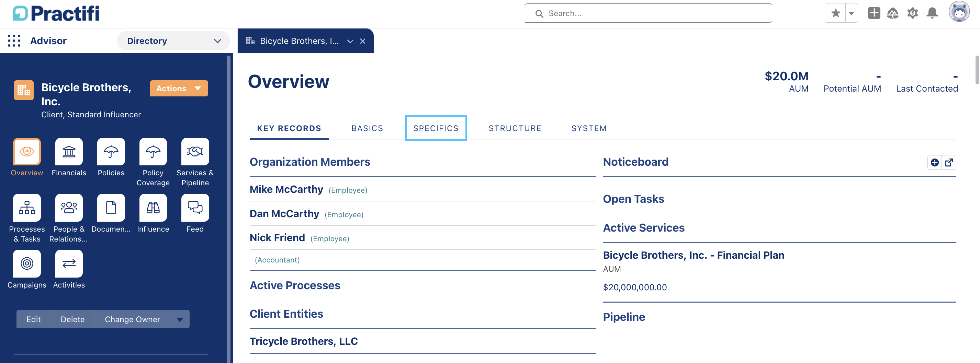Open the Campaigns target icon
The height and width of the screenshot is (363, 980).
[27, 264]
